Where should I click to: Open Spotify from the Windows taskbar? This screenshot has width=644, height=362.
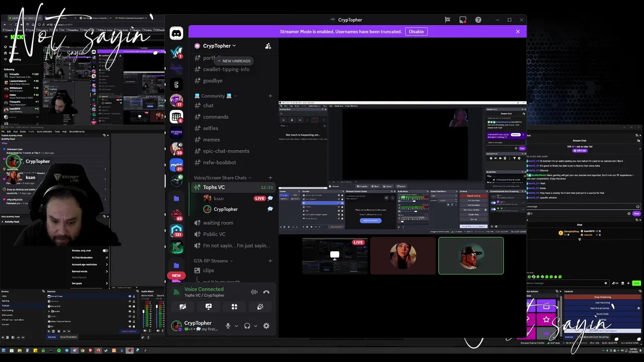coord(59,350)
